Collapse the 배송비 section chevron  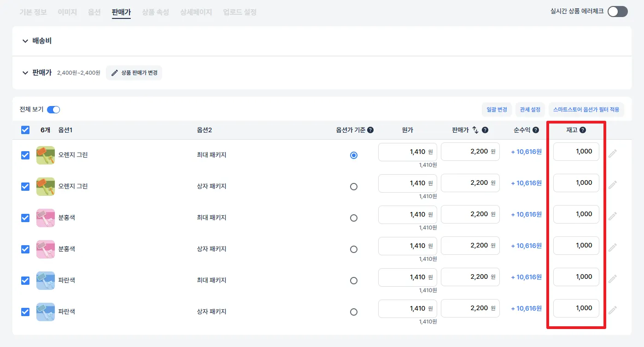coord(25,41)
